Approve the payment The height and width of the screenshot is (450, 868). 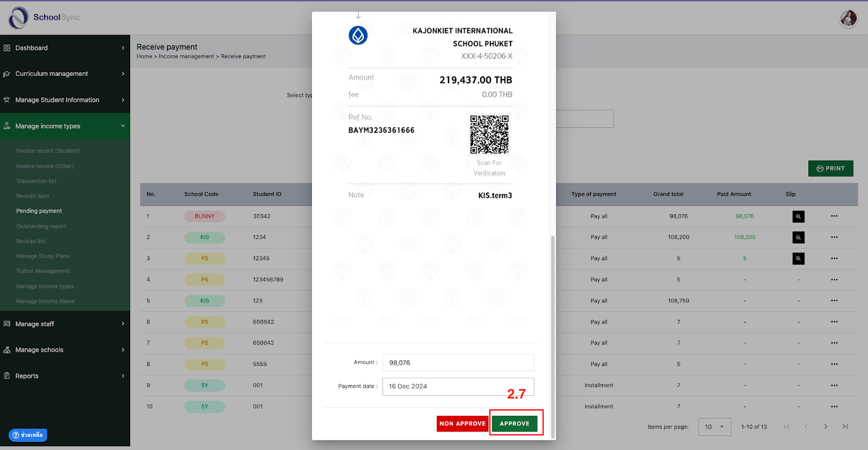point(514,423)
